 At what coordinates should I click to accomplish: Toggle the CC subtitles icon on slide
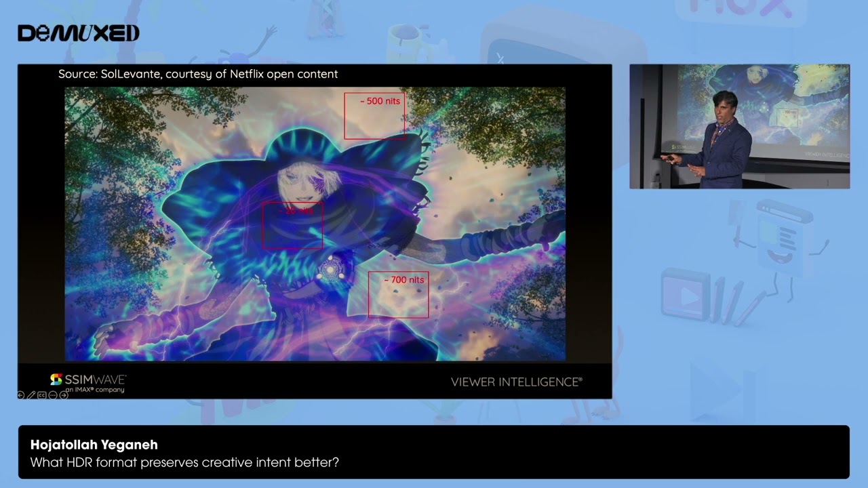pyautogui.click(x=42, y=395)
